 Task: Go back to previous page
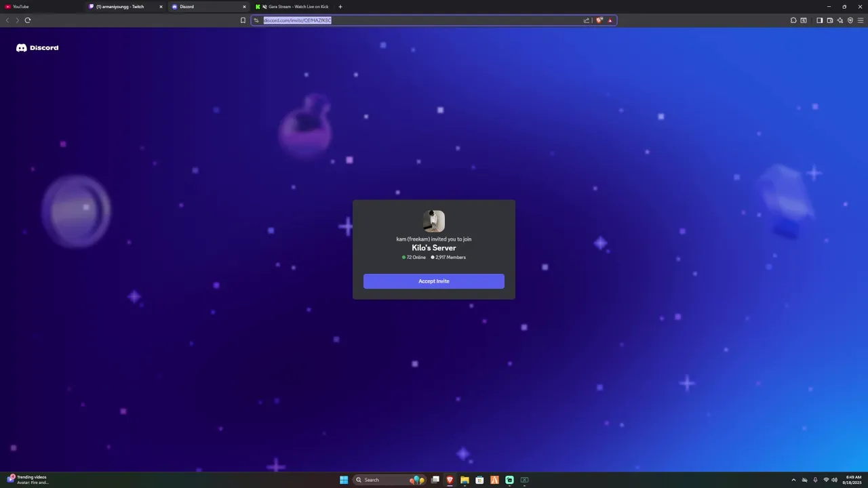[7, 20]
